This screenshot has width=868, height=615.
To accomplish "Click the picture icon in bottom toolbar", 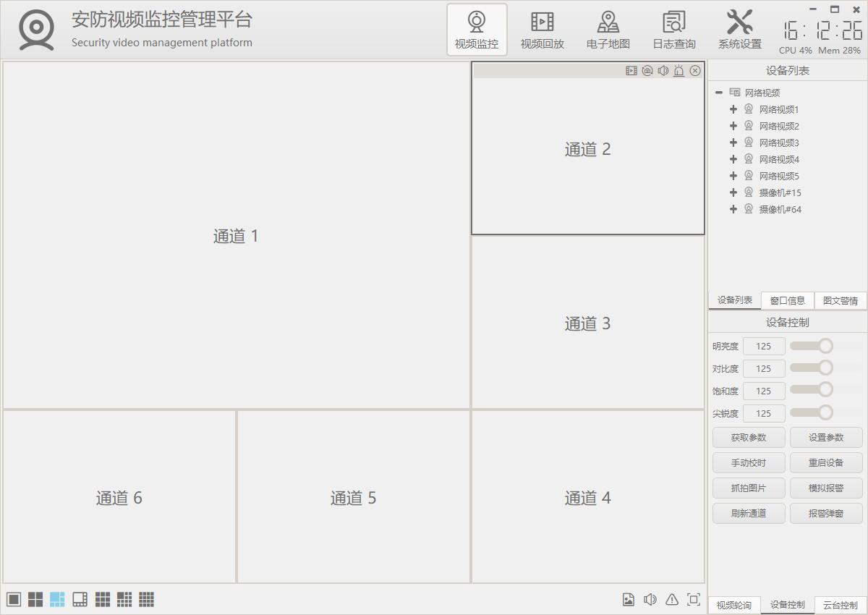I will (x=629, y=599).
